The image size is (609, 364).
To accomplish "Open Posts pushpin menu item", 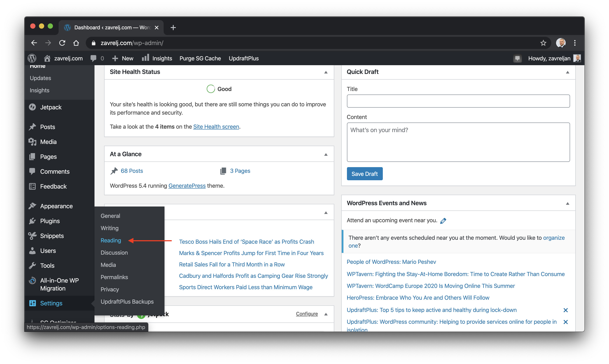I will coord(48,127).
